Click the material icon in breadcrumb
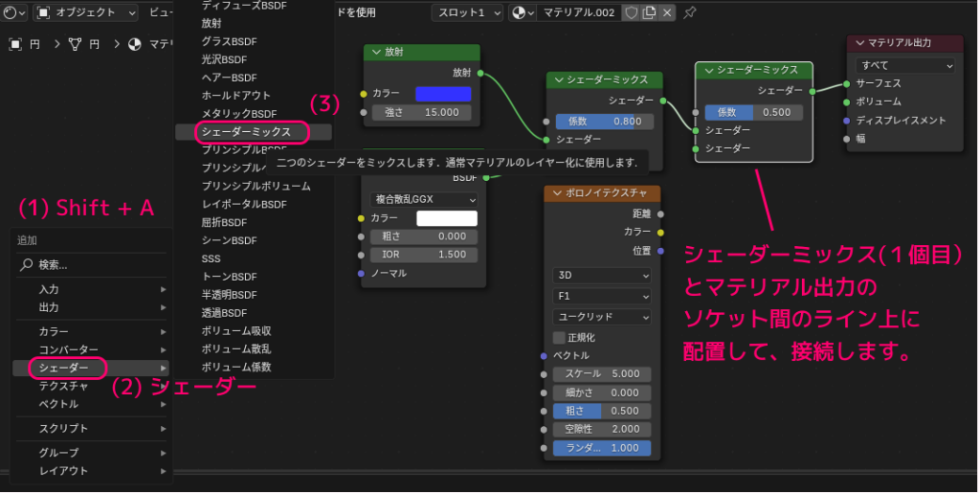 click(134, 44)
